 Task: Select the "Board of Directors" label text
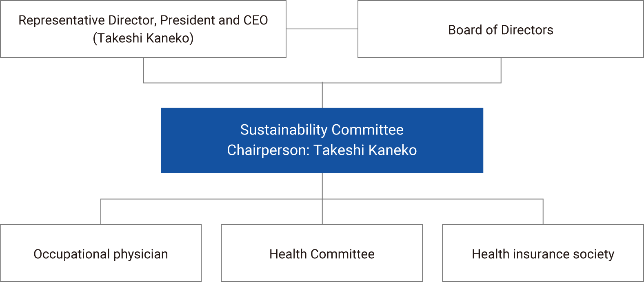click(x=500, y=30)
